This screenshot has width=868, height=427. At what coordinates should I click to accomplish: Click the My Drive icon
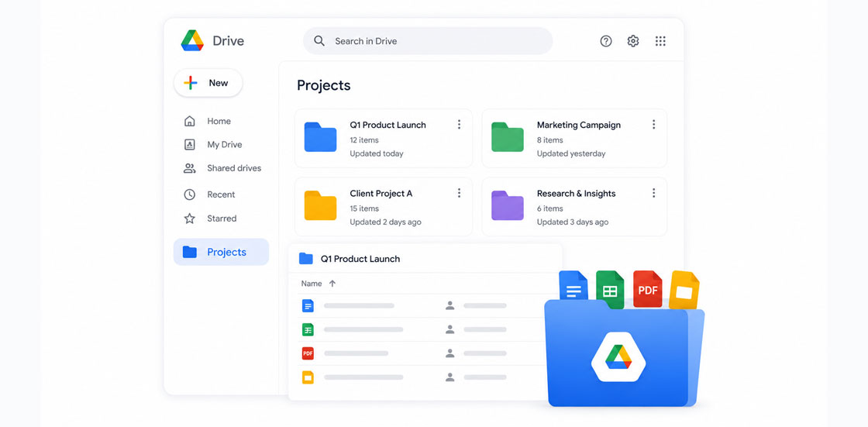(189, 145)
